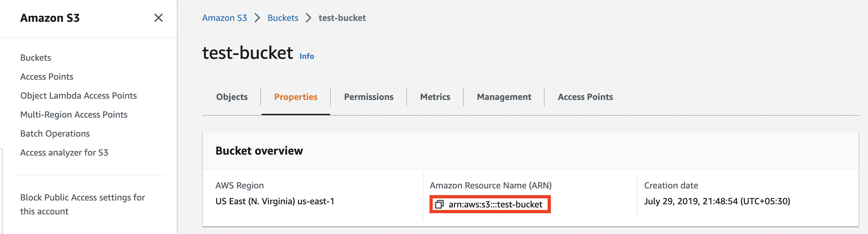Select Buckets in the sidebar
This screenshot has height=234, width=868.
coord(35,57)
